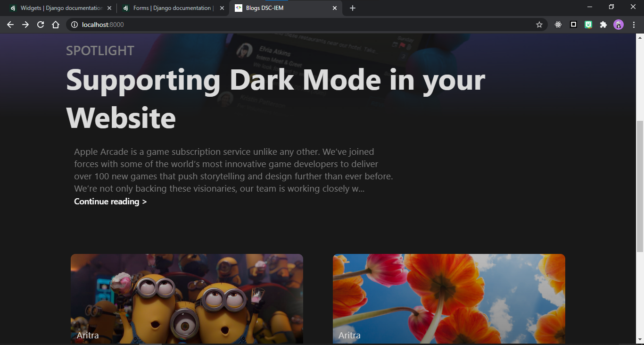Click the scrollbar down arrow

pos(640,340)
